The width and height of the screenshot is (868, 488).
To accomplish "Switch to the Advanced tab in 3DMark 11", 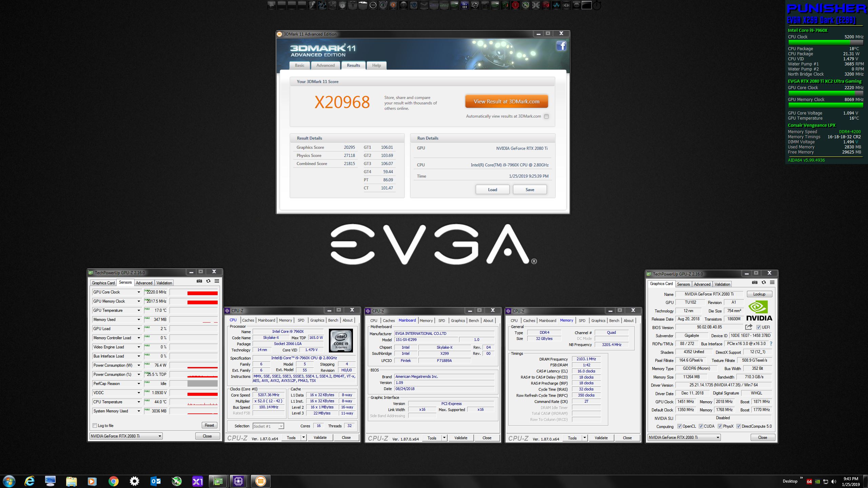I will [x=325, y=65].
